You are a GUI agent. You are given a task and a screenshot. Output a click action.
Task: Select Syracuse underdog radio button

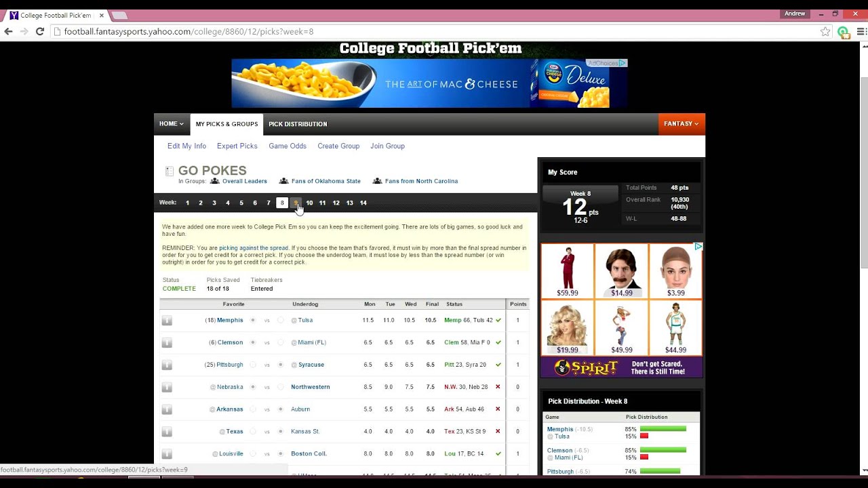[x=281, y=365]
